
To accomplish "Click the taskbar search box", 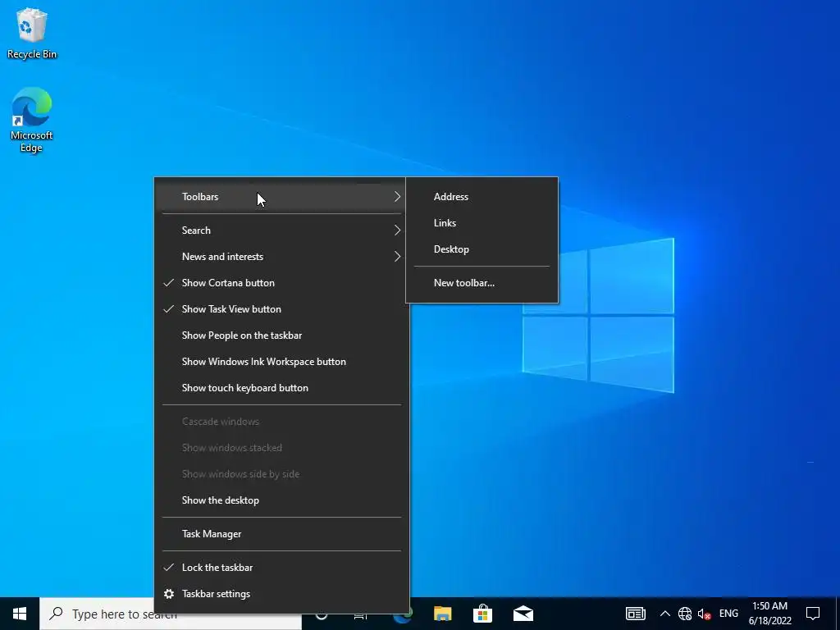I will point(171,614).
